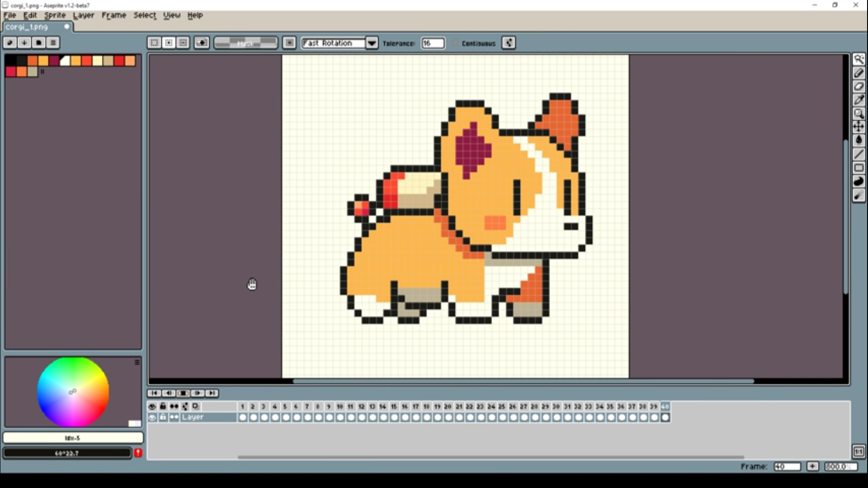Choose the add to selection mode icon
Image resolution: width=868 pixels, height=488 pixels.
point(169,42)
